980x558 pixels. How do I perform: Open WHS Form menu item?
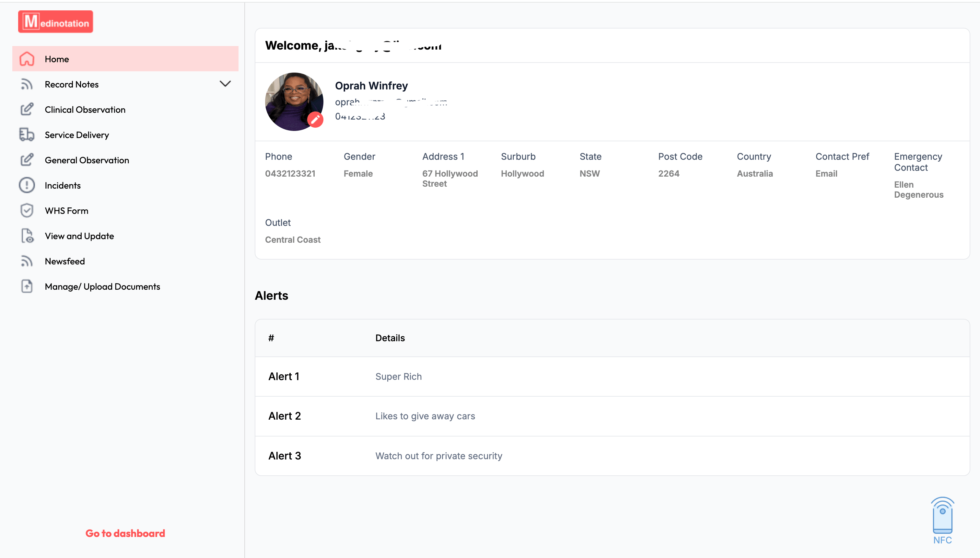click(x=125, y=210)
